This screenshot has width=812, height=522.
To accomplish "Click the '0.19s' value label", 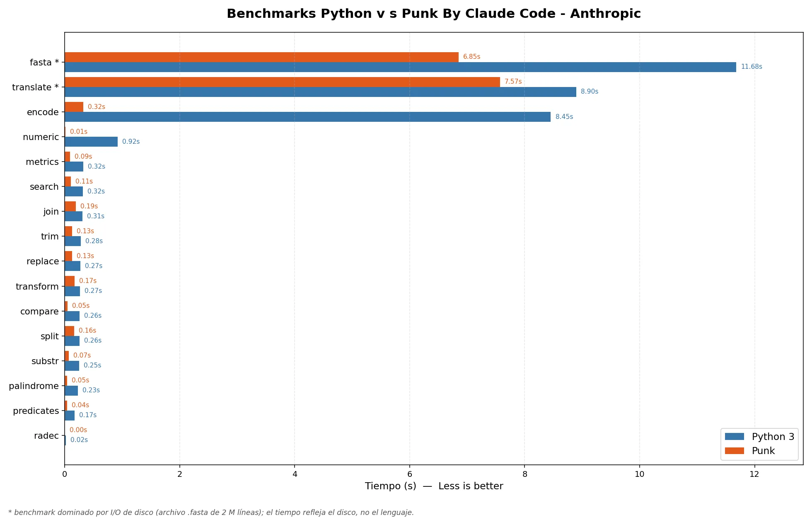I will click(x=89, y=206).
